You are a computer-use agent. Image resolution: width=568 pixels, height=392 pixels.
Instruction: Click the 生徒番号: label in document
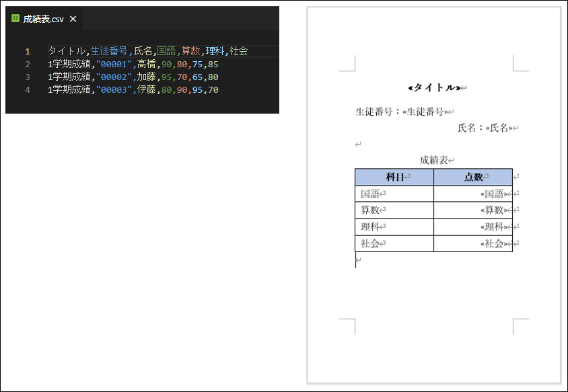point(378,112)
